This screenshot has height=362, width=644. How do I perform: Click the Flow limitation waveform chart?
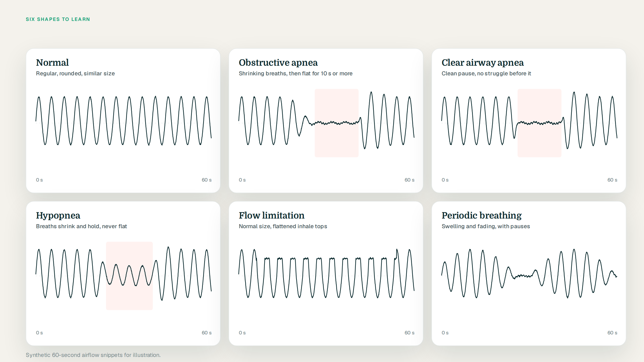click(327, 274)
